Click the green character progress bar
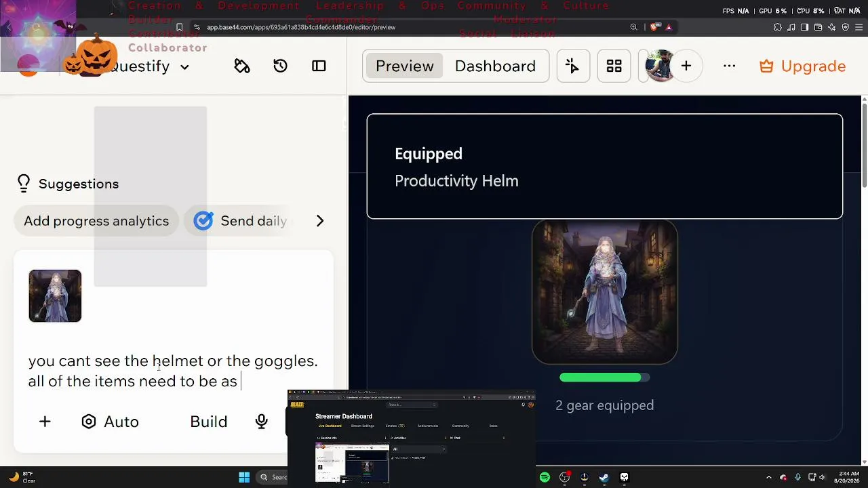This screenshot has width=868, height=488. [604, 378]
